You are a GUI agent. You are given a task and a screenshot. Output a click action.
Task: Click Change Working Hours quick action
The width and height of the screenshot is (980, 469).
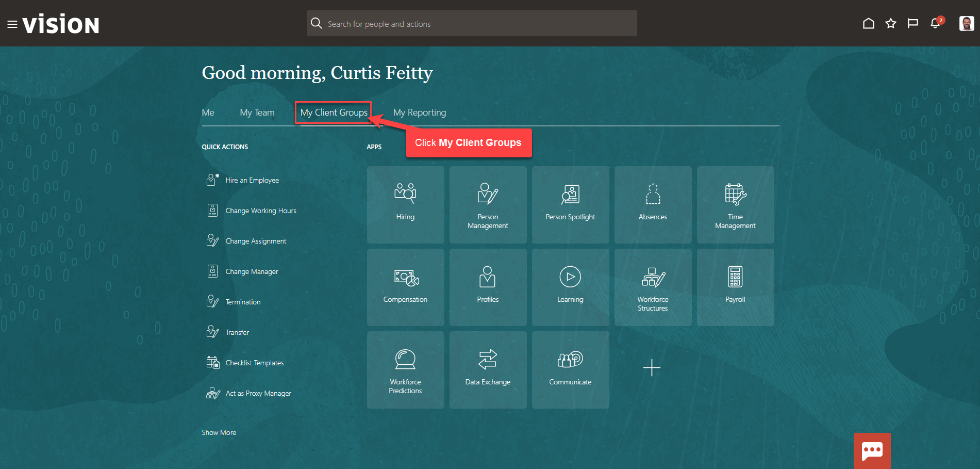click(261, 211)
